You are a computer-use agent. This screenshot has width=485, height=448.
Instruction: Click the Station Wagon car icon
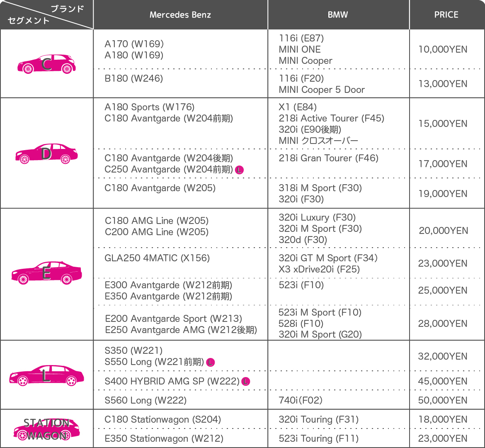[46, 429]
